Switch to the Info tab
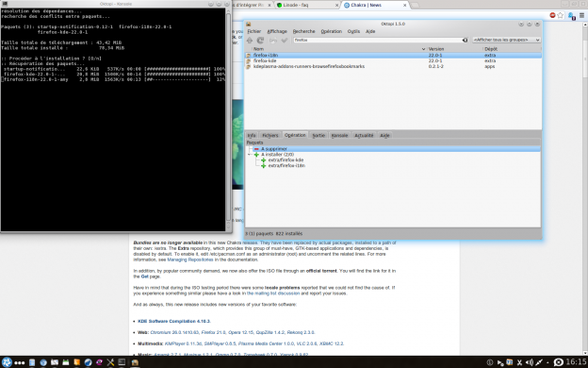588x368 pixels. (x=252, y=135)
